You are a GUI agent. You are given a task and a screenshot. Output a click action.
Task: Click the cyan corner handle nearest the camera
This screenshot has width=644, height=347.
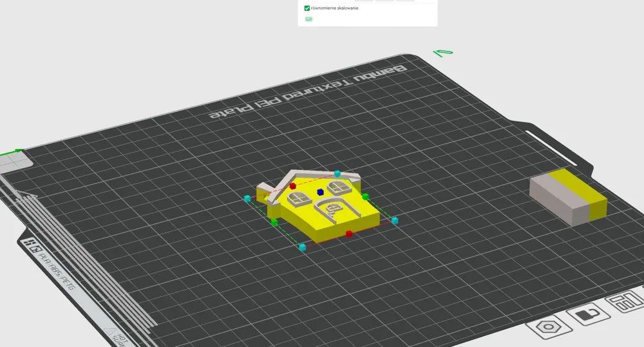pyautogui.click(x=303, y=247)
